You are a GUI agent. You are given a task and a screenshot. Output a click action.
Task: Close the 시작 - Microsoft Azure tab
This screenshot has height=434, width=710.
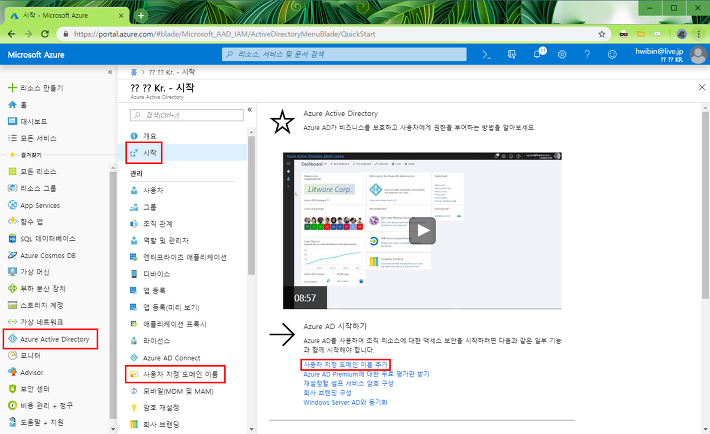(x=121, y=15)
